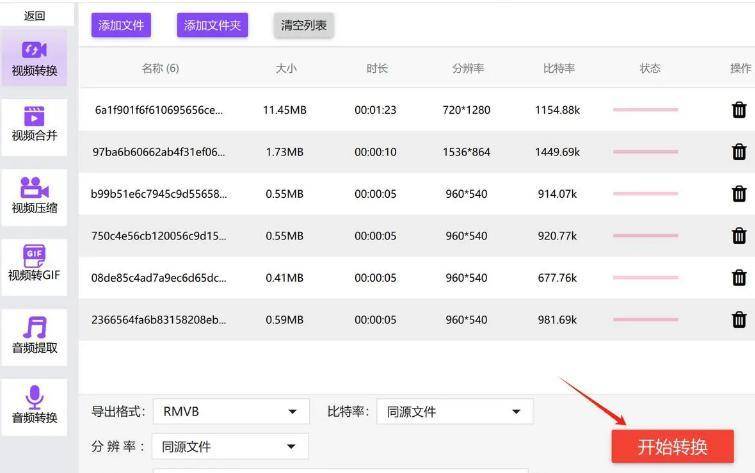Start conversion with the red 开始转换 button

(672, 446)
